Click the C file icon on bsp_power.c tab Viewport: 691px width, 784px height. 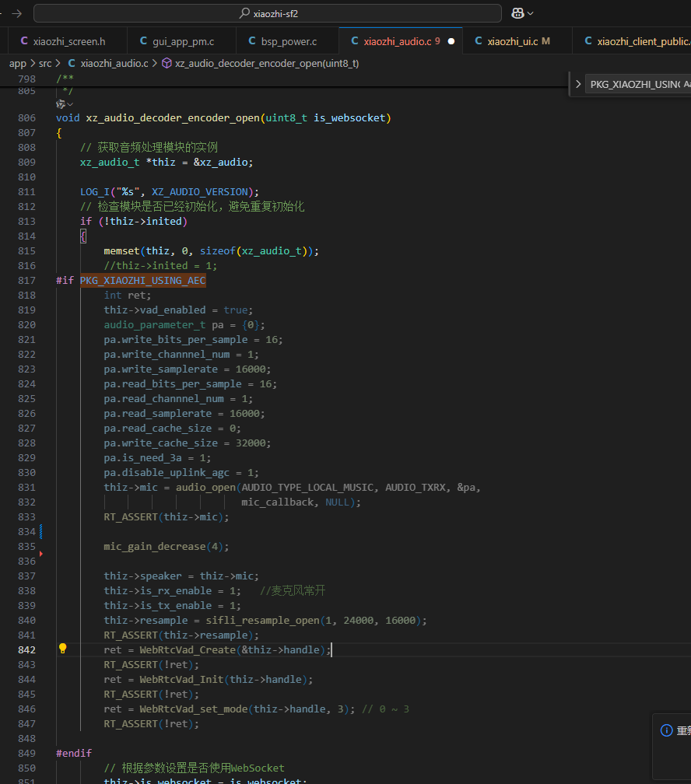tap(253, 41)
